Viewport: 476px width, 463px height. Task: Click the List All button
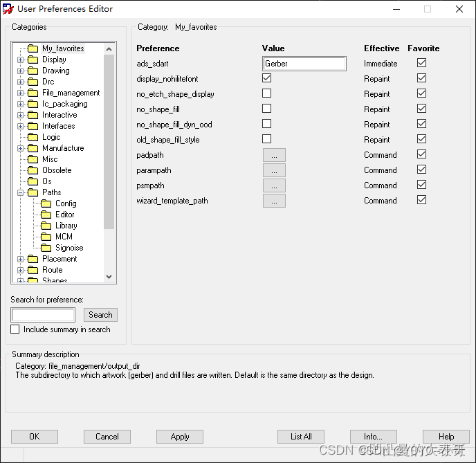[x=301, y=437]
